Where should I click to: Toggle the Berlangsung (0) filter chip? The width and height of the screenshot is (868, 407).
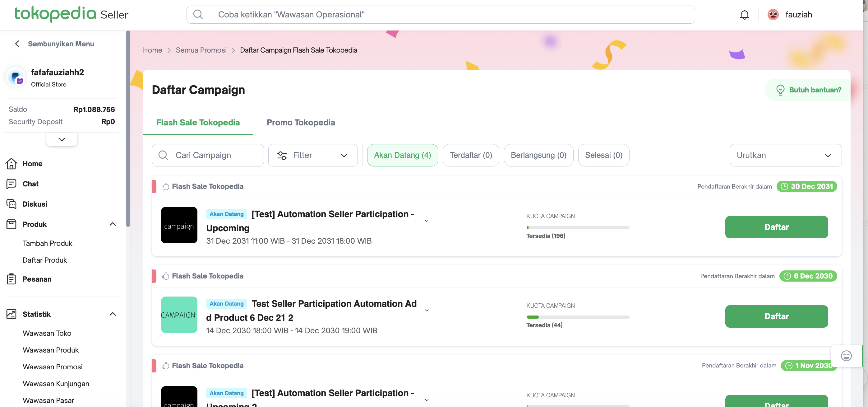538,155
